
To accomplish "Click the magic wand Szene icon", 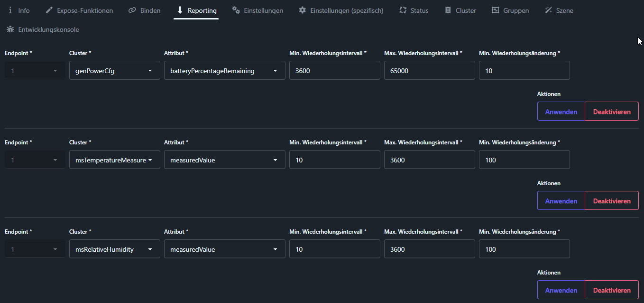I will (x=548, y=10).
